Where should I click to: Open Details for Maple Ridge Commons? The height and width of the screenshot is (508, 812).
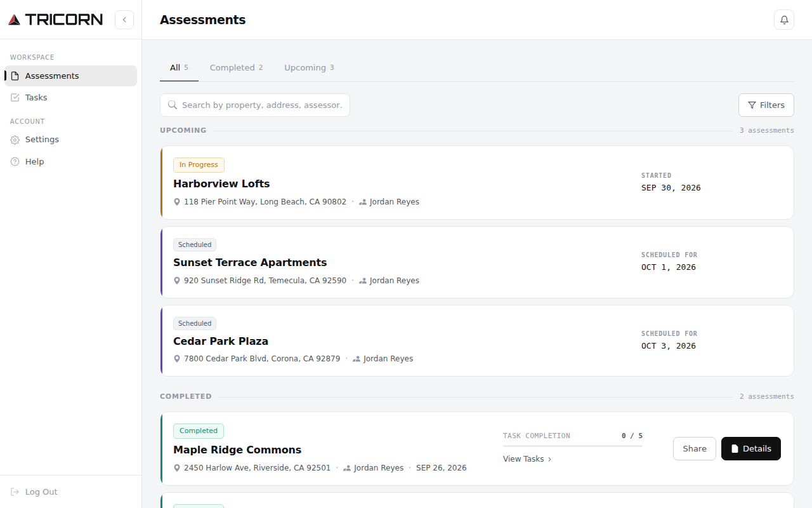click(751, 448)
